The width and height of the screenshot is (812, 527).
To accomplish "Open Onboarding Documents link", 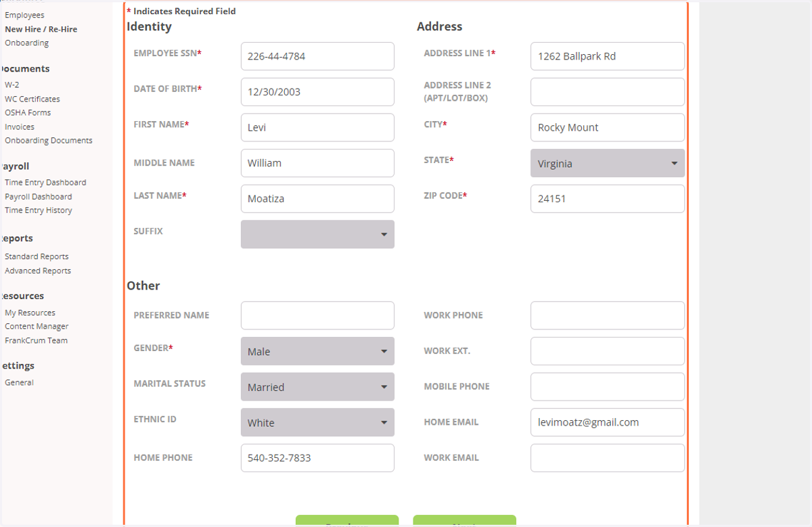I will click(x=48, y=140).
